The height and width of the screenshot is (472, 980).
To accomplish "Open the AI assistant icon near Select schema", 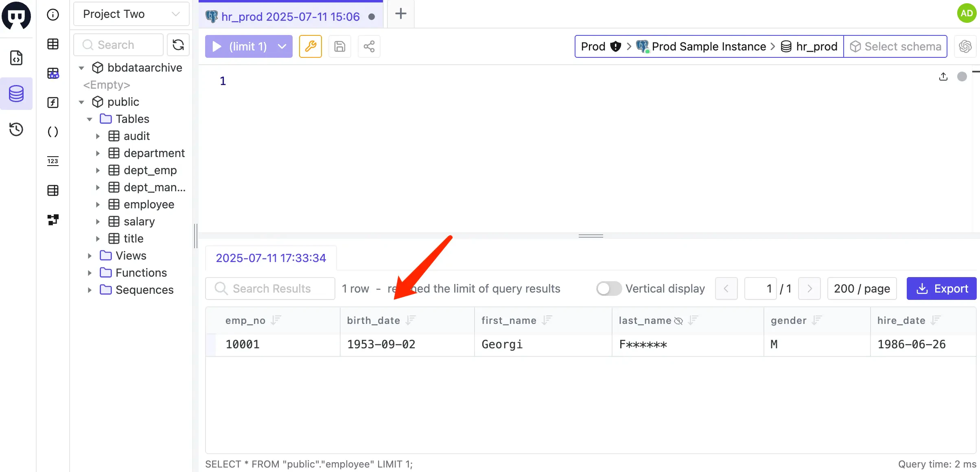I will (x=965, y=46).
